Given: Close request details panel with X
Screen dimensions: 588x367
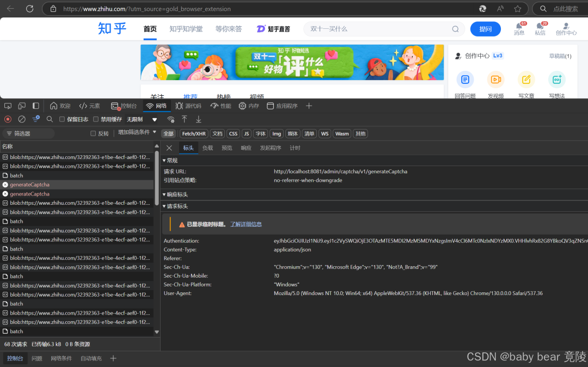Looking at the screenshot, I should (169, 148).
